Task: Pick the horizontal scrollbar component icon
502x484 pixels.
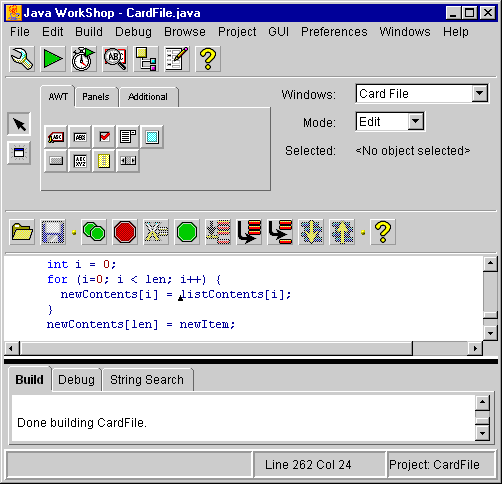Action: coord(128,161)
